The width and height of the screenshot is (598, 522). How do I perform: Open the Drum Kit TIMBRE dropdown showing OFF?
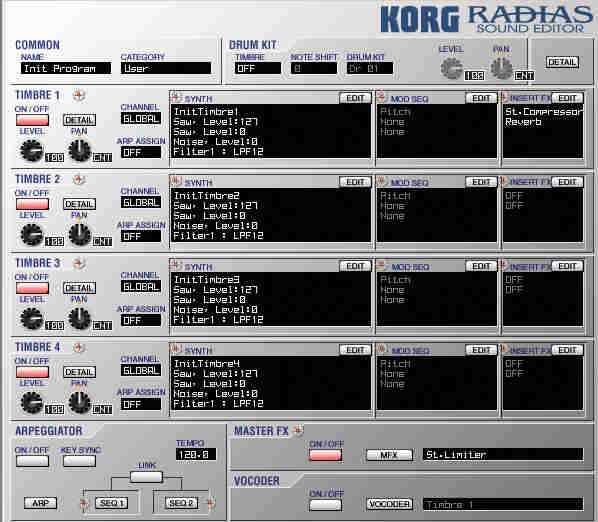(258, 68)
